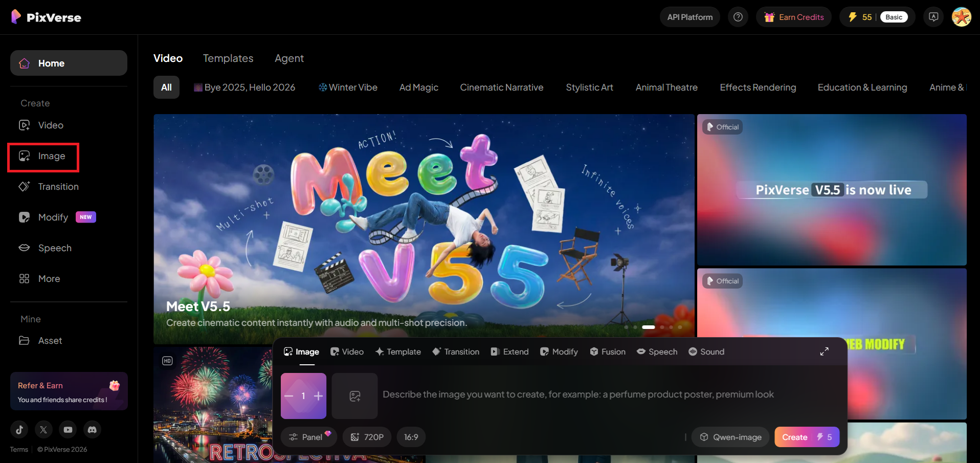The image size is (980, 463).
Task: Click the Create button to generate image
Action: tap(807, 437)
